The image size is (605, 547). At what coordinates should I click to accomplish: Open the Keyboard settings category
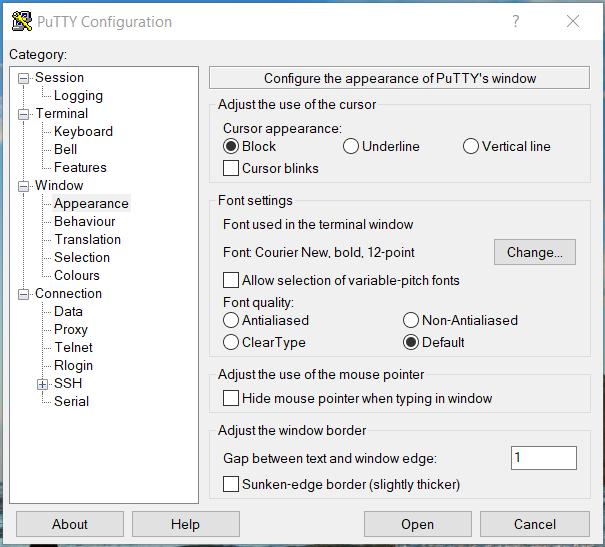pos(83,132)
